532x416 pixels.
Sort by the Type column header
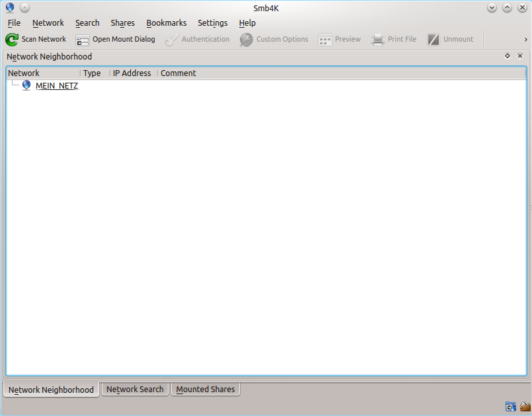point(95,73)
